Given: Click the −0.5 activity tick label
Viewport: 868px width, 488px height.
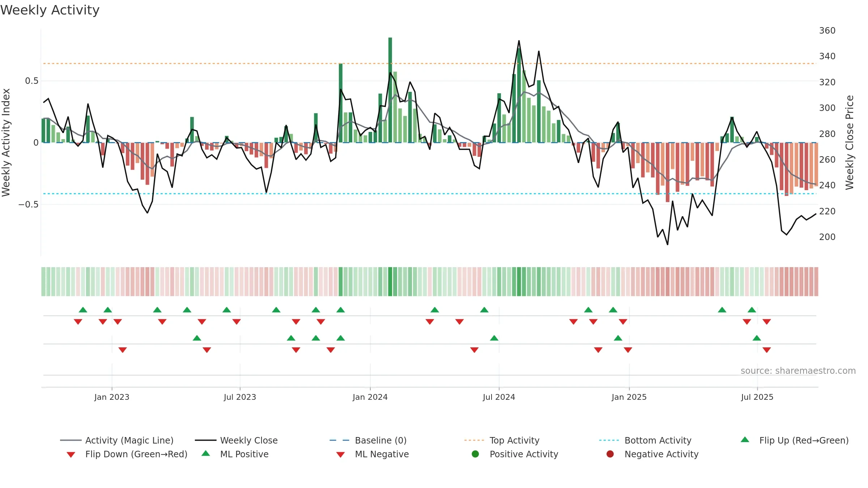Looking at the screenshot, I should [28, 204].
